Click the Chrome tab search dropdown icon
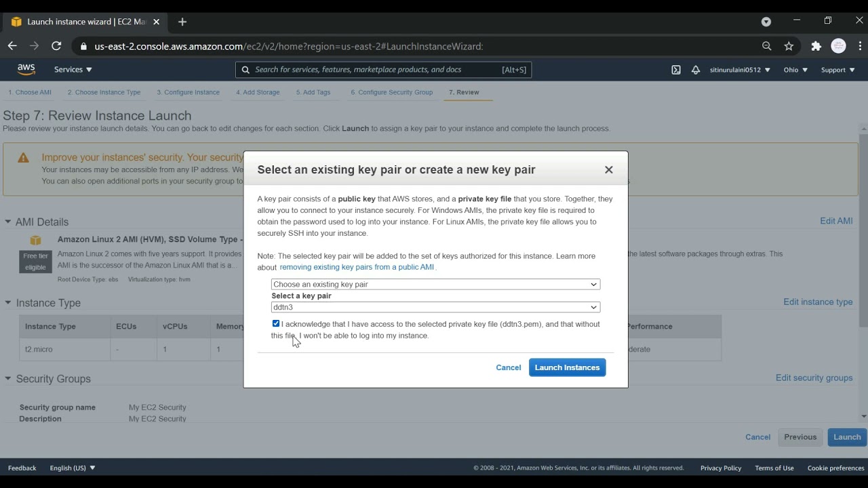The image size is (868, 488). [766, 22]
